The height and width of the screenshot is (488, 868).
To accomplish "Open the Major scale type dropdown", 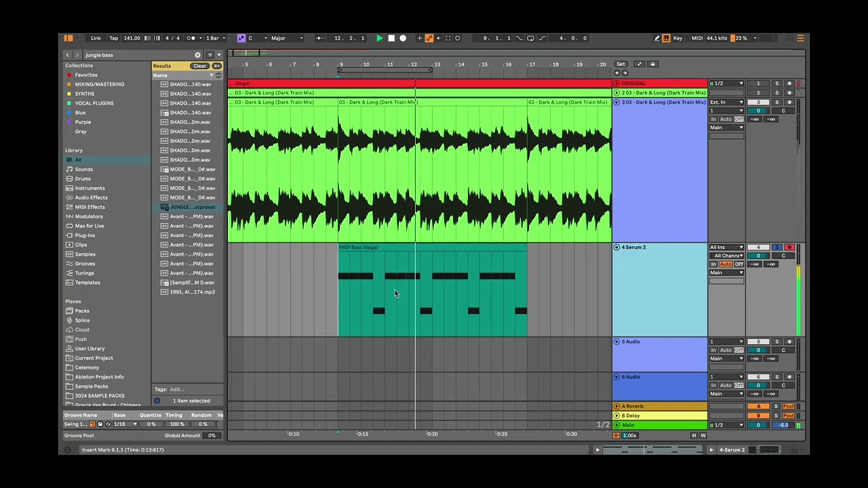I will tap(288, 38).
